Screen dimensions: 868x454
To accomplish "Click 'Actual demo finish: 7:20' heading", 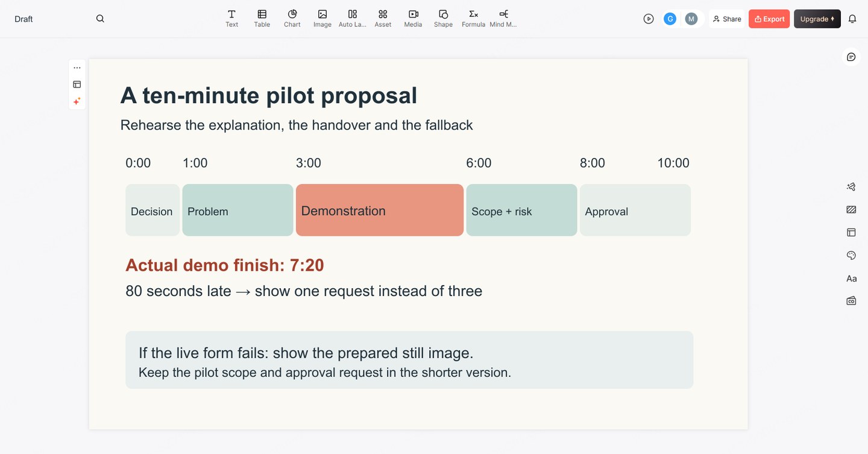I will pos(225,265).
